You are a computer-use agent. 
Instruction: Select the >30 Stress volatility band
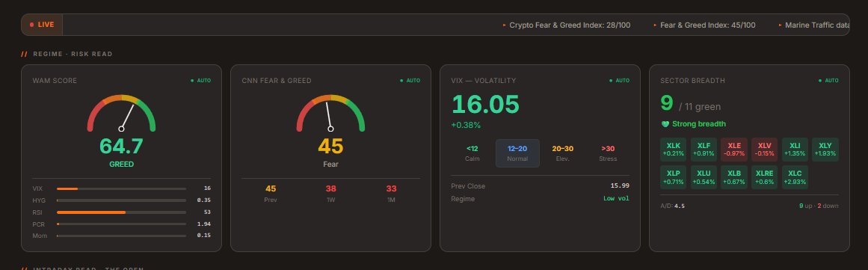[607, 153]
